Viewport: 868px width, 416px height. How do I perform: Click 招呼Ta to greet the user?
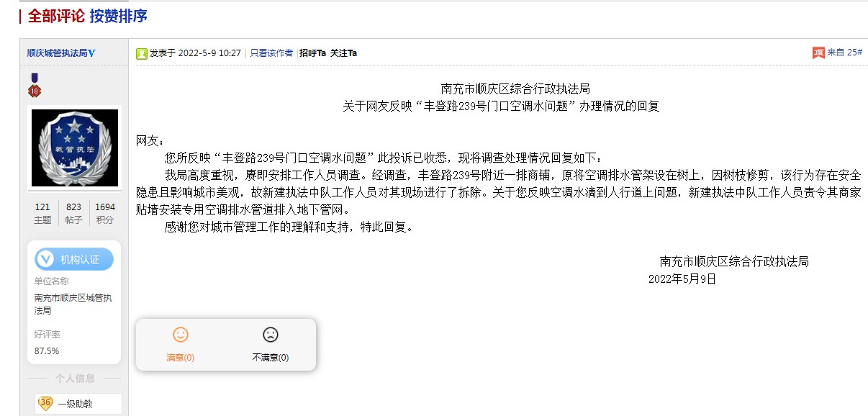313,53
